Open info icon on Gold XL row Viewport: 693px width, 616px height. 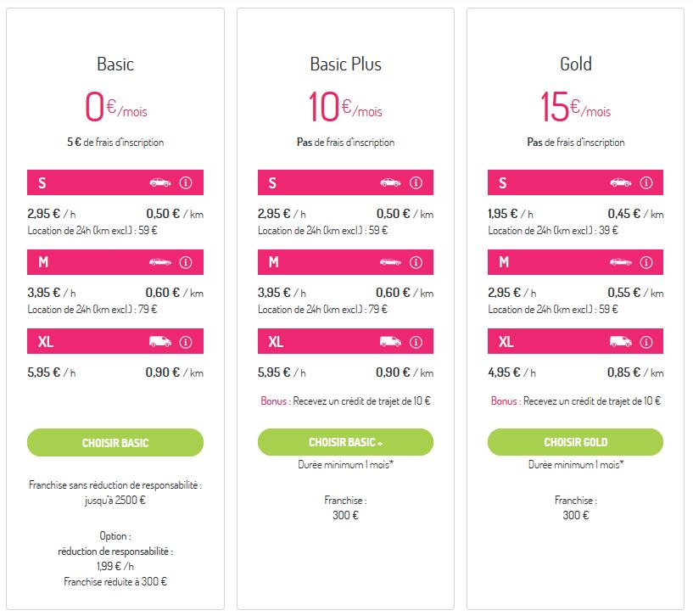click(x=646, y=342)
